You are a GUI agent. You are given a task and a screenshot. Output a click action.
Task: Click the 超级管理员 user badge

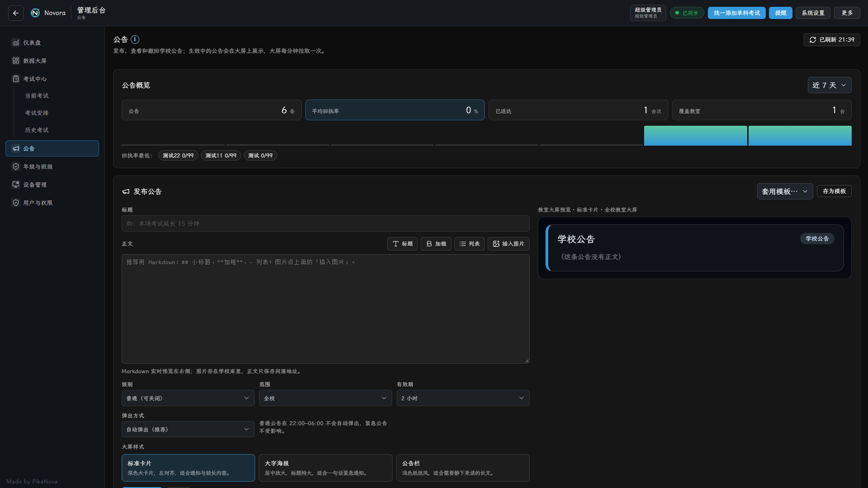(x=648, y=13)
